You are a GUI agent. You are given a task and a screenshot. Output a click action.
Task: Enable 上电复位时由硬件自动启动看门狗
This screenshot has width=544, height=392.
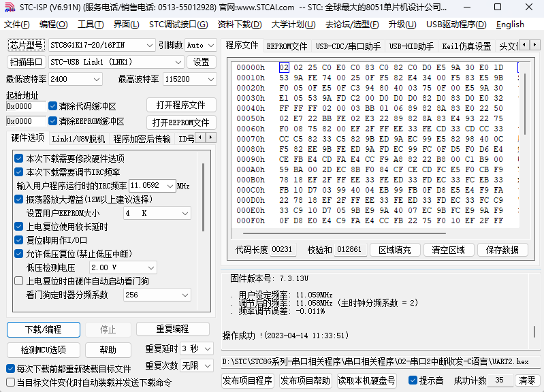point(19,281)
